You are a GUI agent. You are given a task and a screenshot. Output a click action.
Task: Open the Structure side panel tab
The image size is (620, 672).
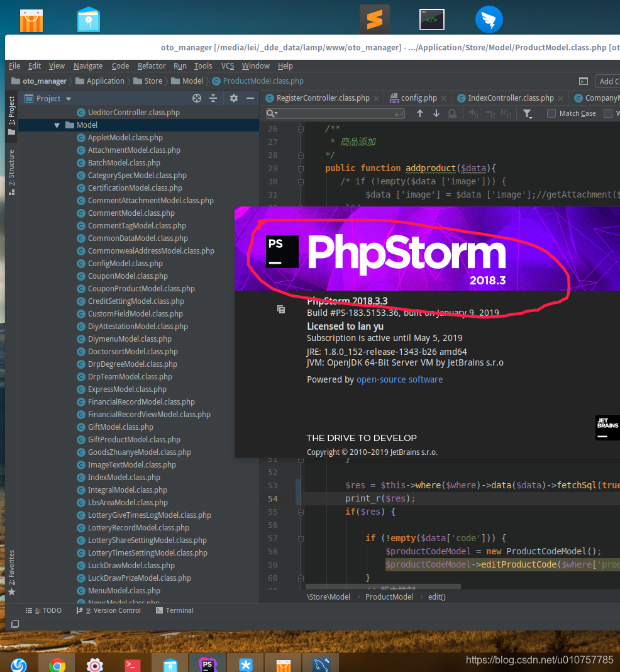coord(11,172)
